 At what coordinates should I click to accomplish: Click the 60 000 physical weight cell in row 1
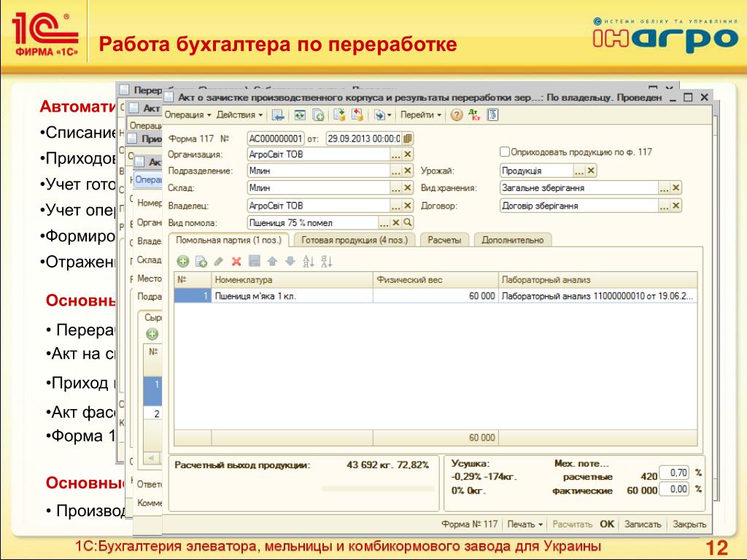436,296
